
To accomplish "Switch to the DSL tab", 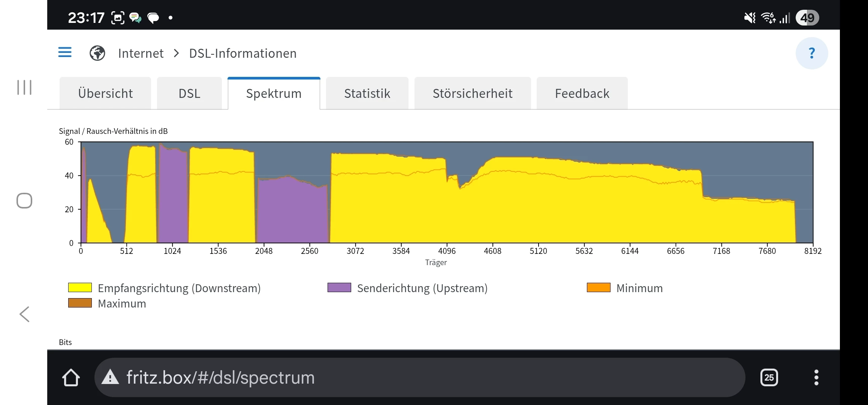I will (189, 93).
